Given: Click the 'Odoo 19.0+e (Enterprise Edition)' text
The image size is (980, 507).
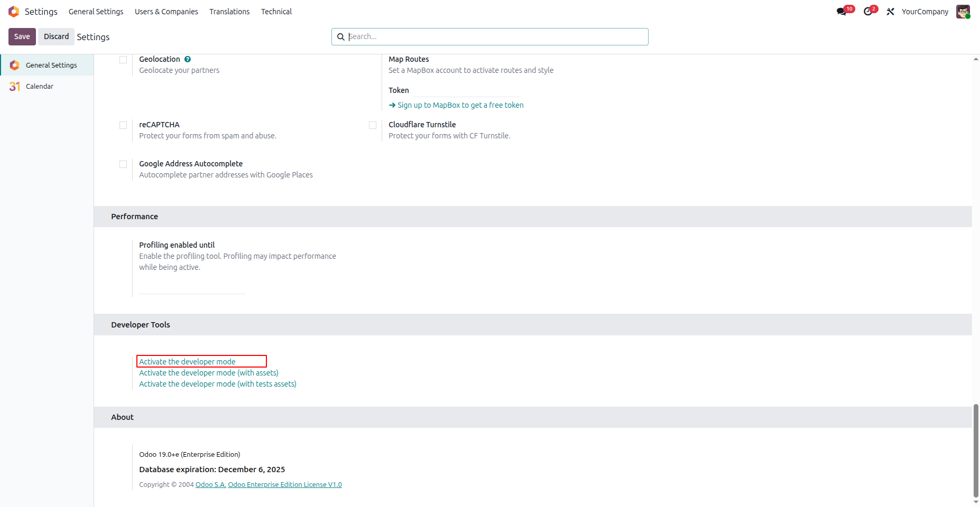Looking at the screenshot, I should [x=190, y=455].
